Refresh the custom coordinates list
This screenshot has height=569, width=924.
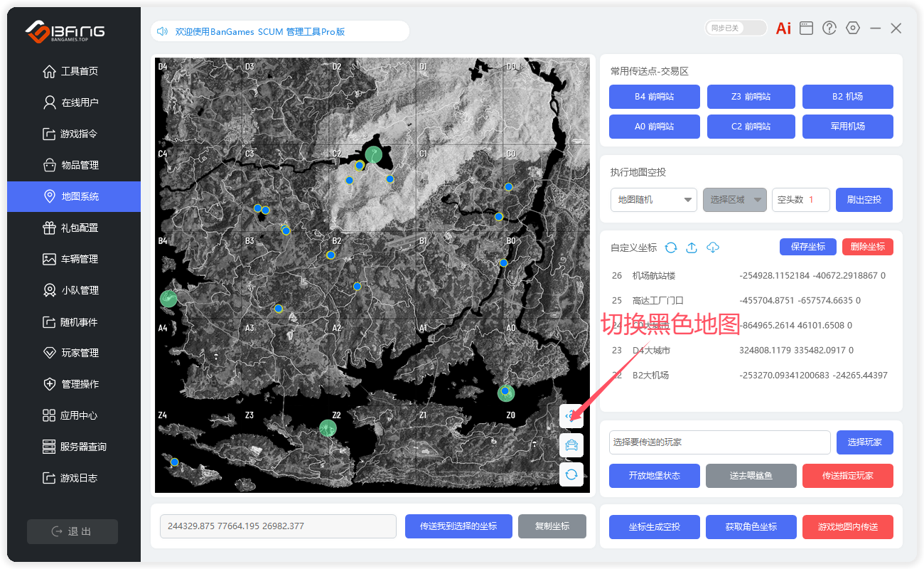click(x=671, y=248)
